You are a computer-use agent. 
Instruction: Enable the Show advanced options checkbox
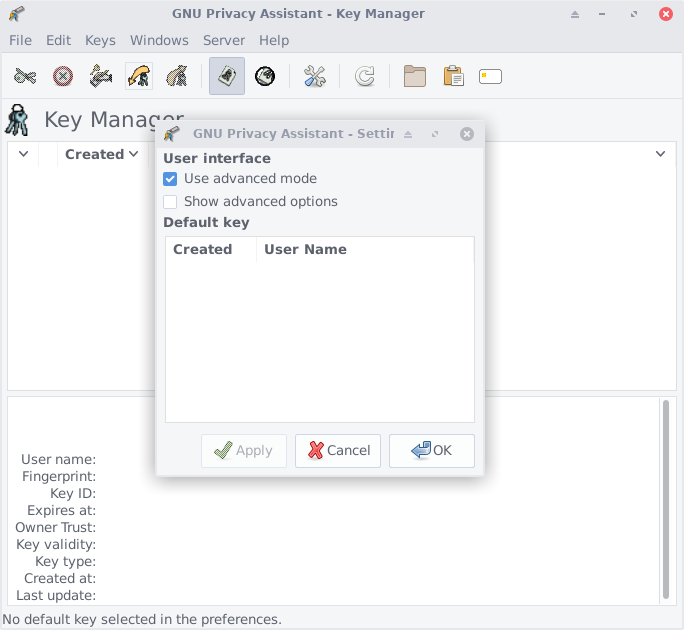point(170,202)
